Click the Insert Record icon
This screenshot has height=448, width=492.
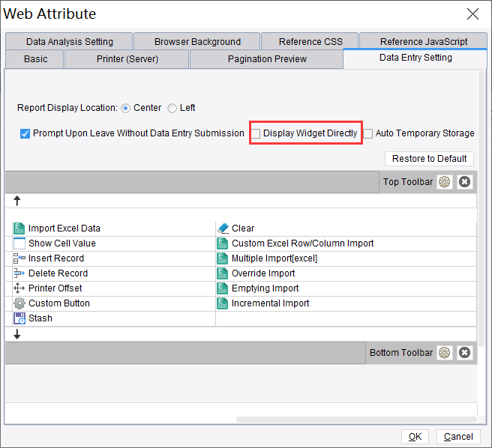click(x=19, y=258)
